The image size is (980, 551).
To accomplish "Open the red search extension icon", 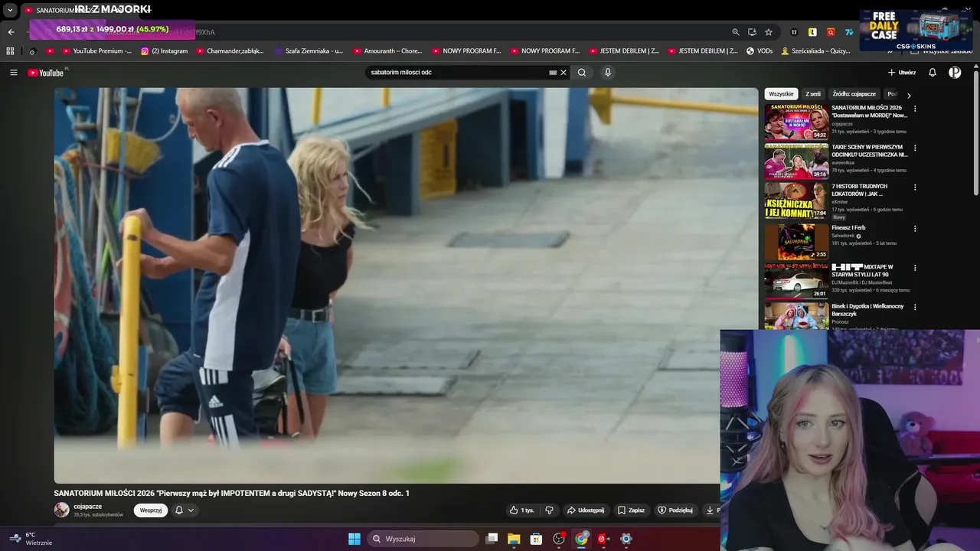I will [831, 32].
